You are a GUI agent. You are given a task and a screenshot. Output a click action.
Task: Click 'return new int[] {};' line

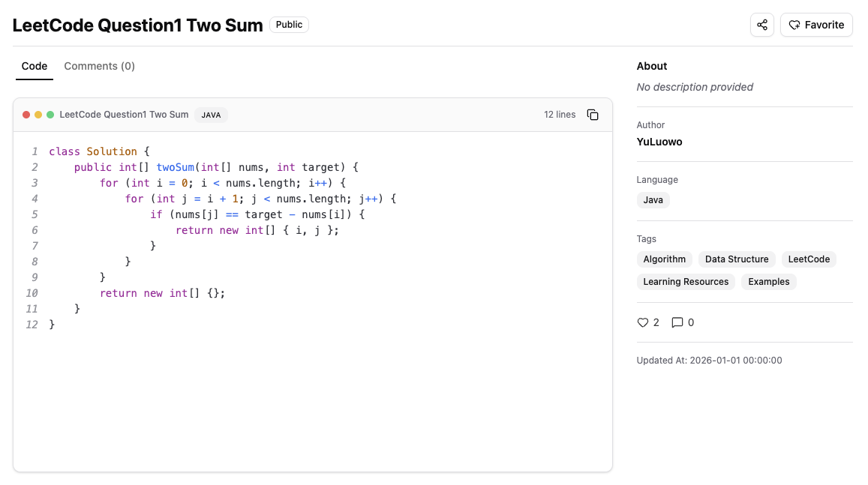[162, 293]
